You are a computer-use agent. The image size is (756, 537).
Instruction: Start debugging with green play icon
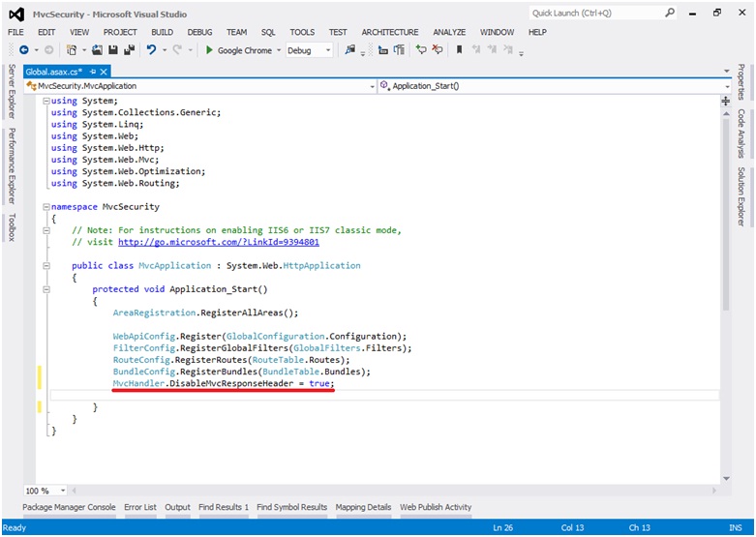coord(208,50)
